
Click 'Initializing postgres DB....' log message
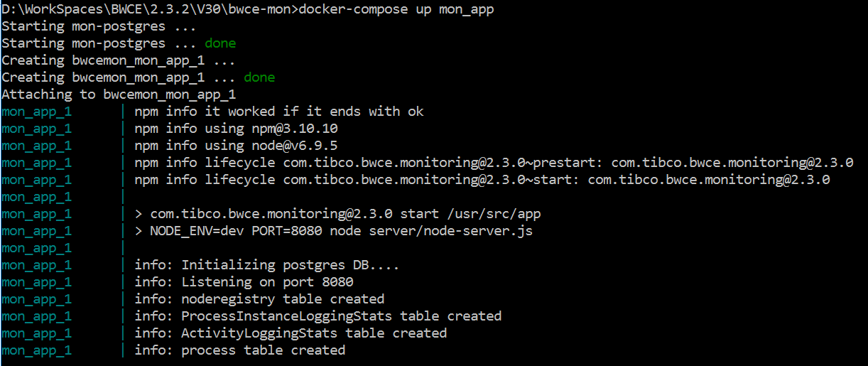(x=291, y=265)
